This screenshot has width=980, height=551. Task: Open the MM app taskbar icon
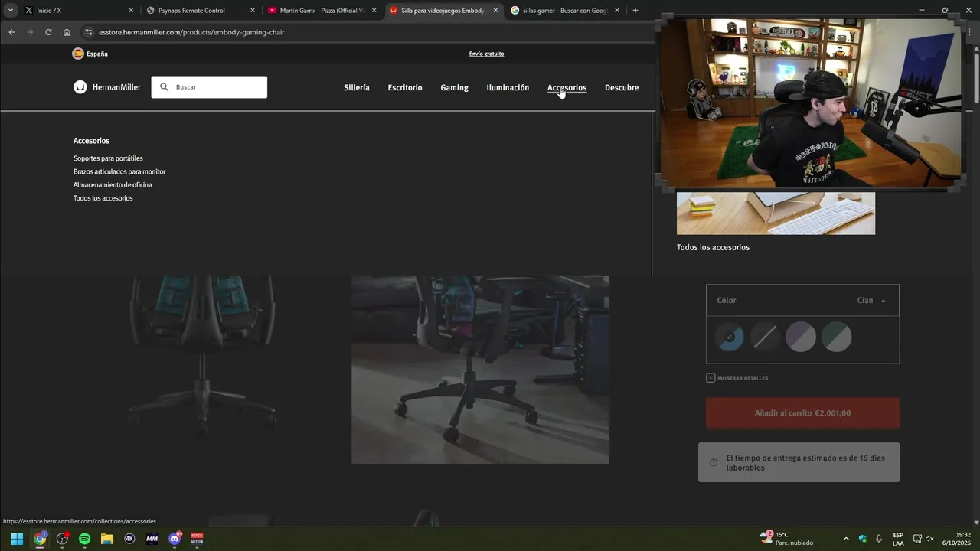click(x=152, y=539)
